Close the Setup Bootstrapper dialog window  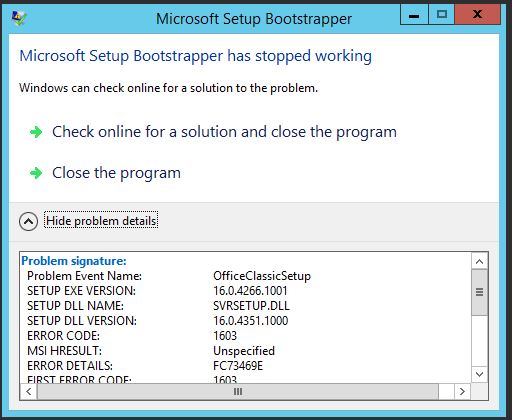[478, 15]
